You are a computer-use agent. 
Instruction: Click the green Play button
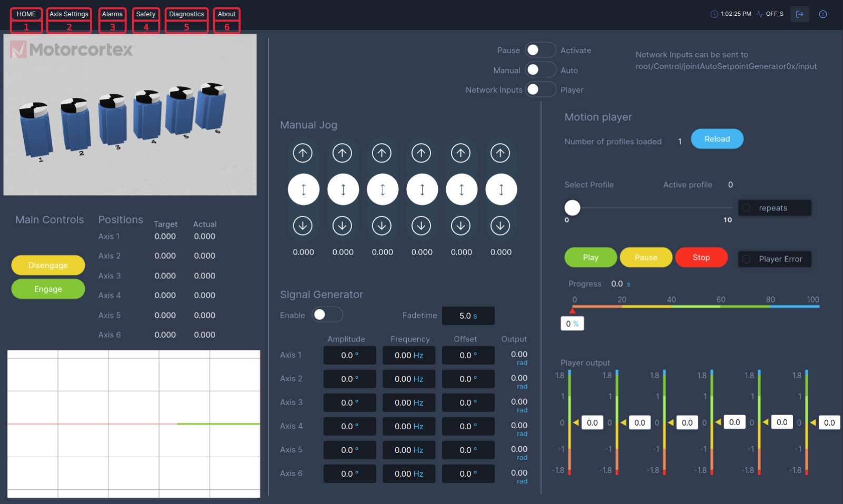591,257
